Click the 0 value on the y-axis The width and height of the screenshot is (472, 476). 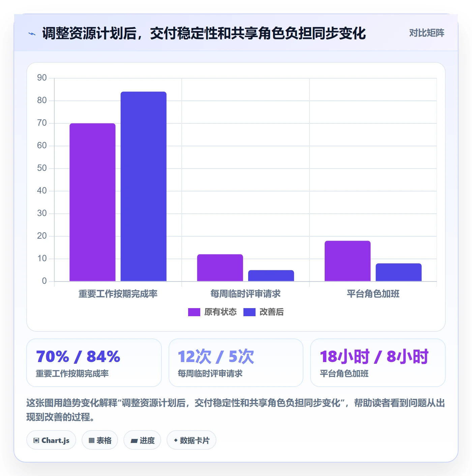click(45, 281)
